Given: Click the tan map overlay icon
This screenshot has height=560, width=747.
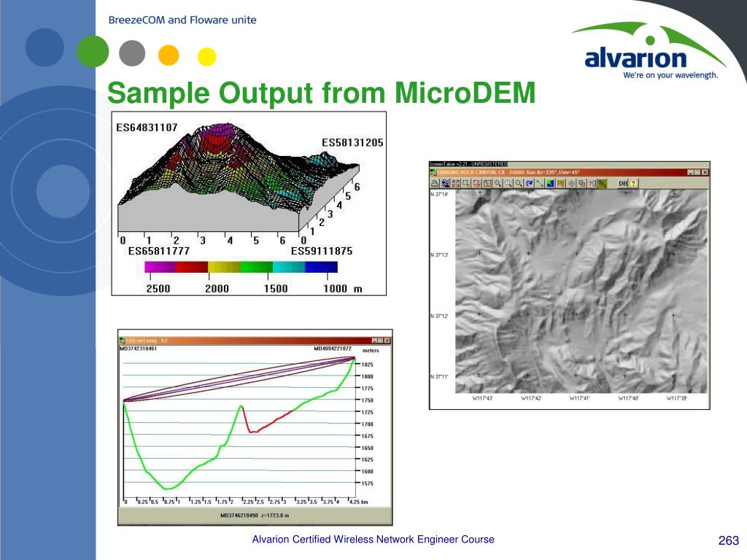Looking at the screenshot, I should (561, 183).
